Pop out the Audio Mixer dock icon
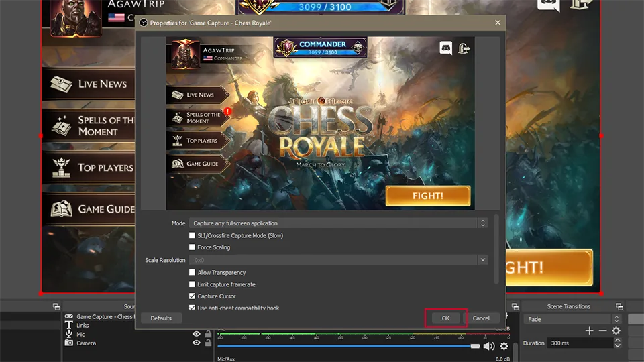 515,306
